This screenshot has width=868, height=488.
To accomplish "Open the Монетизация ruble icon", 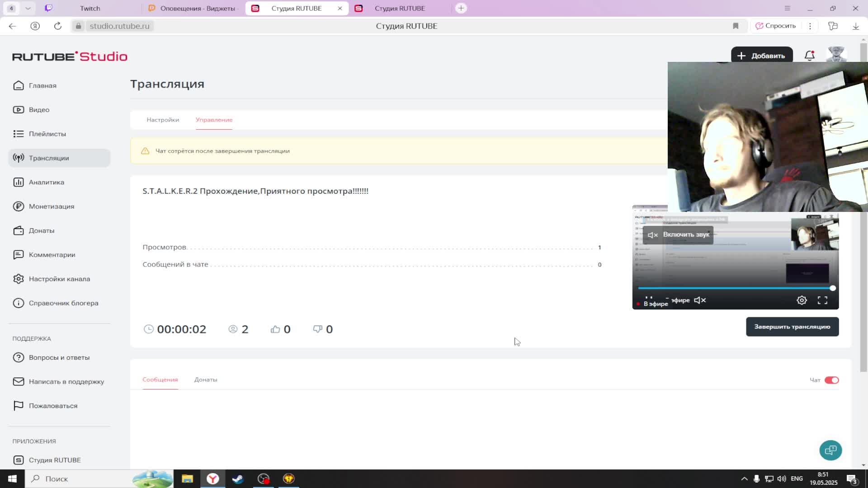I will tap(19, 206).
